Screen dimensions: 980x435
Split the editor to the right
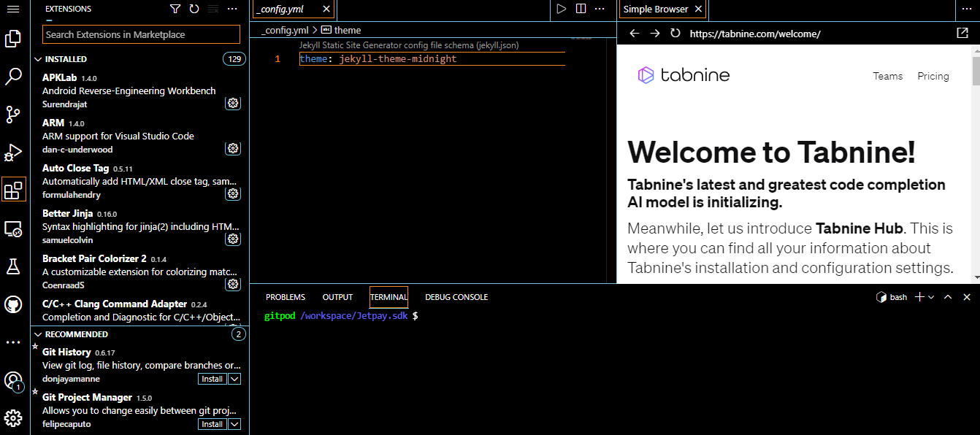click(581, 9)
